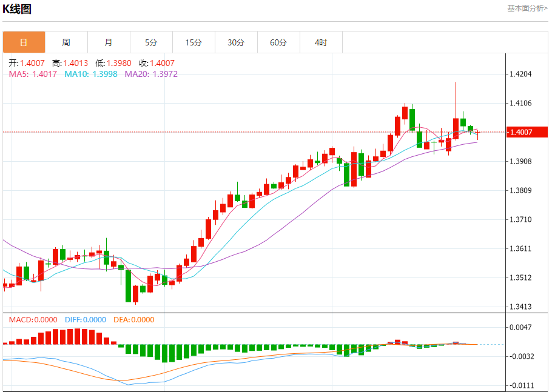
Task: Click the 低:1.3980 low value
Action: (x=113, y=63)
